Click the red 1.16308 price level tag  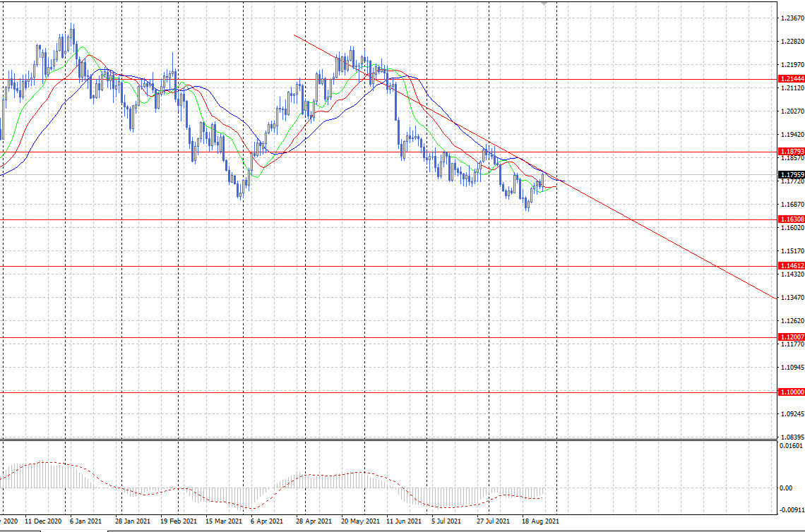coord(792,219)
